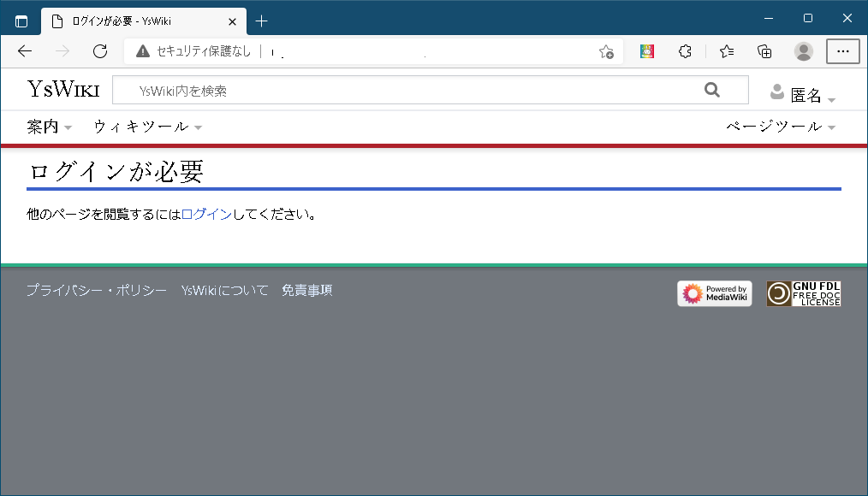The height and width of the screenshot is (496, 868).
Task: Follow the ログイン link in the message
Action: [206, 214]
